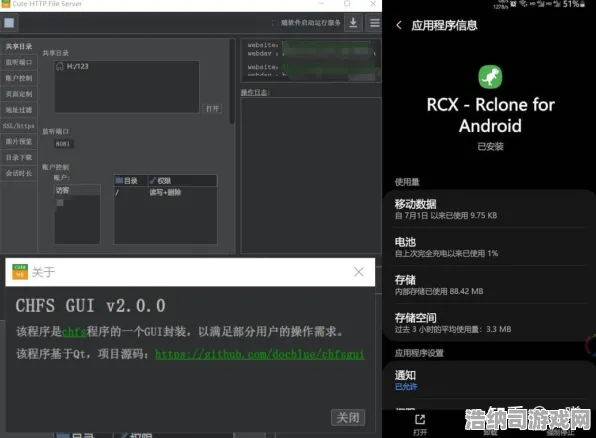This screenshot has width=596, height=438.
Task: Click the settings panel vertical scrollbar
Action: click(232, 82)
